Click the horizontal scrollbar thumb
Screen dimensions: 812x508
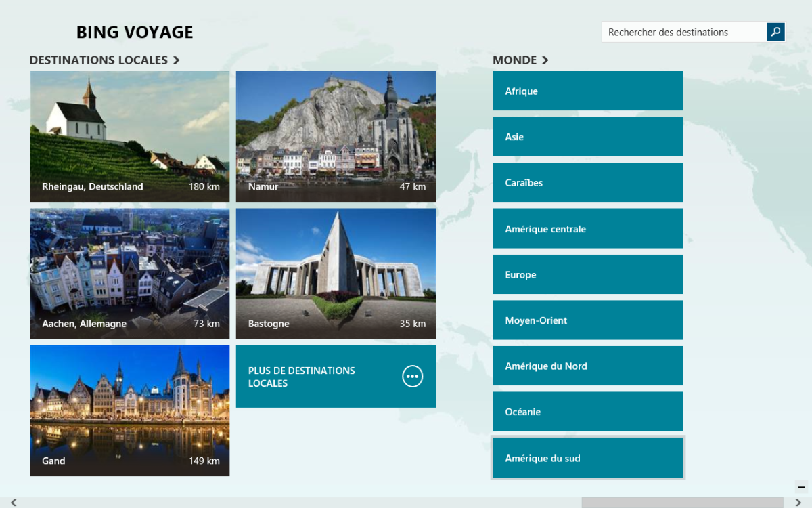682,503
